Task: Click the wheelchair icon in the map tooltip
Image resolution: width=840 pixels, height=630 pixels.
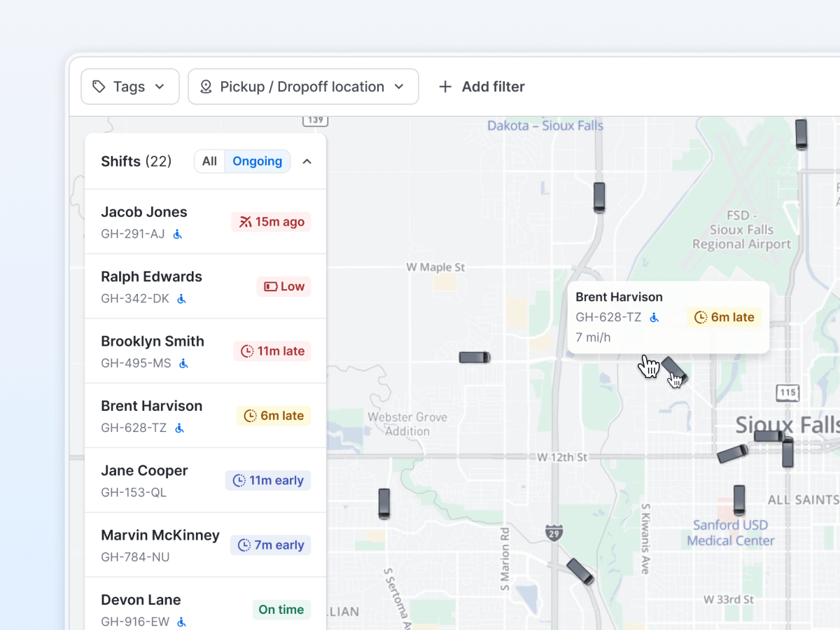Action: 654,318
